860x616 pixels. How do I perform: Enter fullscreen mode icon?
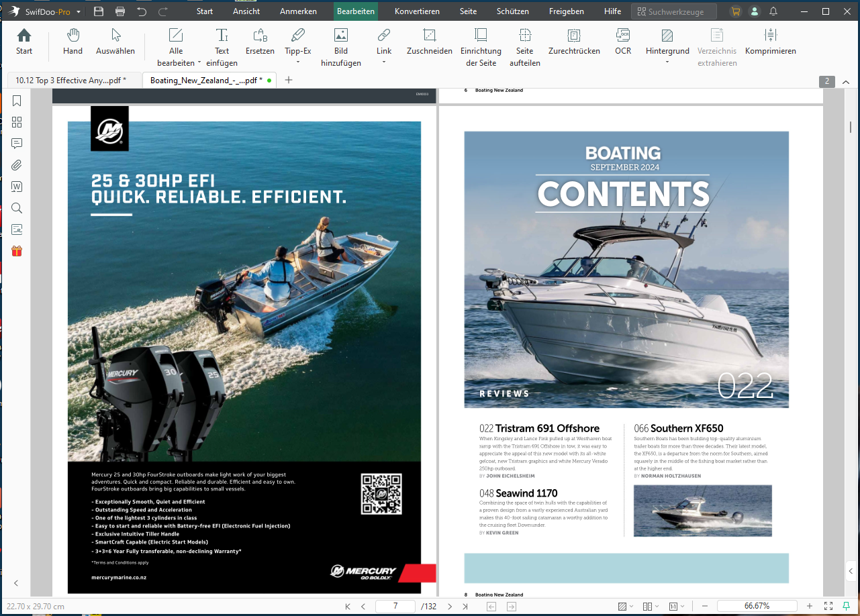pos(828,606)
